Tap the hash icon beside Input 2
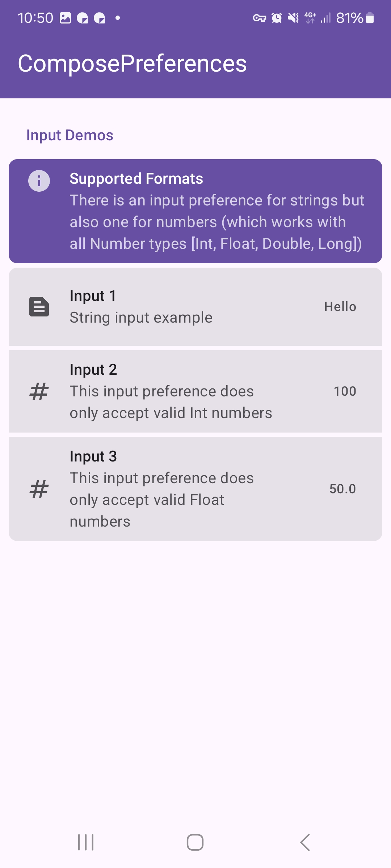 click(x=39, y=391)
